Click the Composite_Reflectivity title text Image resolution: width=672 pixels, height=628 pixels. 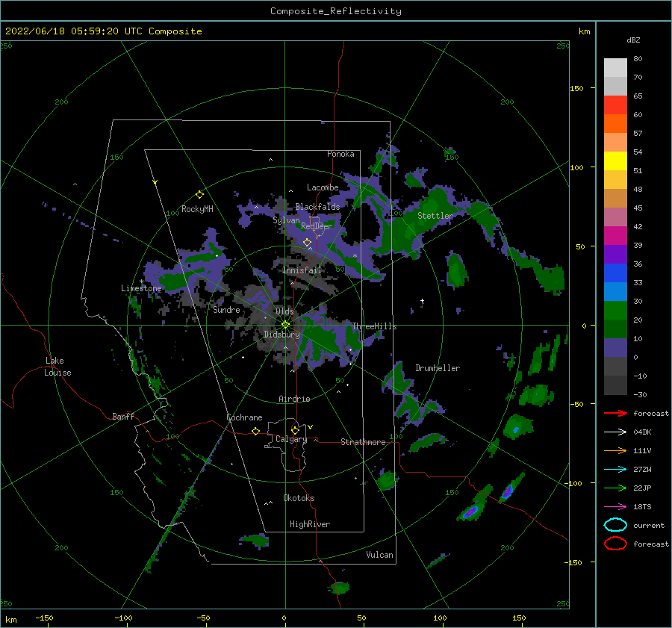coord(336,11)
